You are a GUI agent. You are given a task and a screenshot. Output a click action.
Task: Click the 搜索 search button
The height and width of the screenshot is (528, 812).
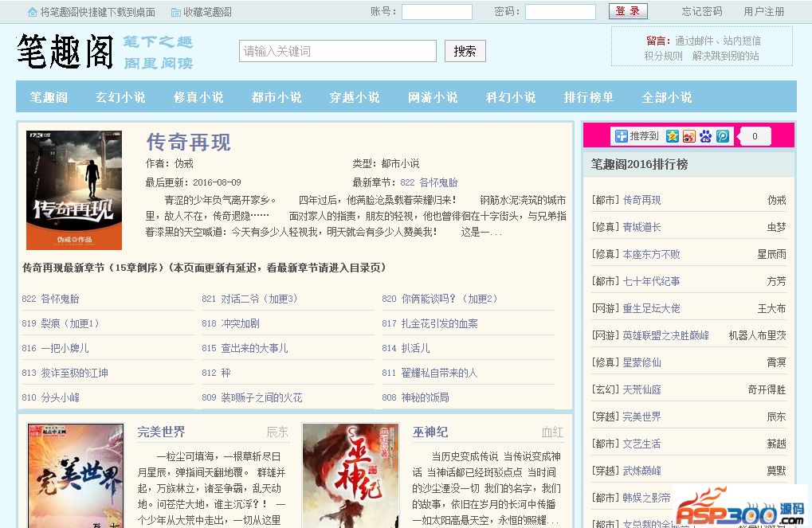point(465,51)
